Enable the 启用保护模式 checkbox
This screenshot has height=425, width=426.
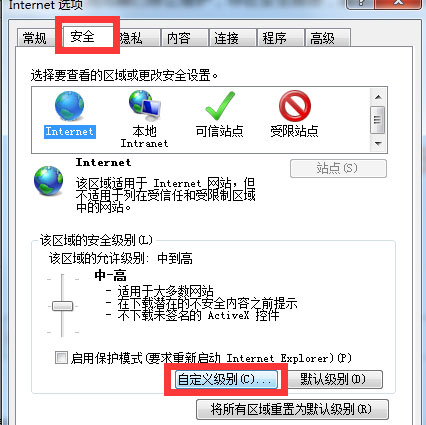61,358
